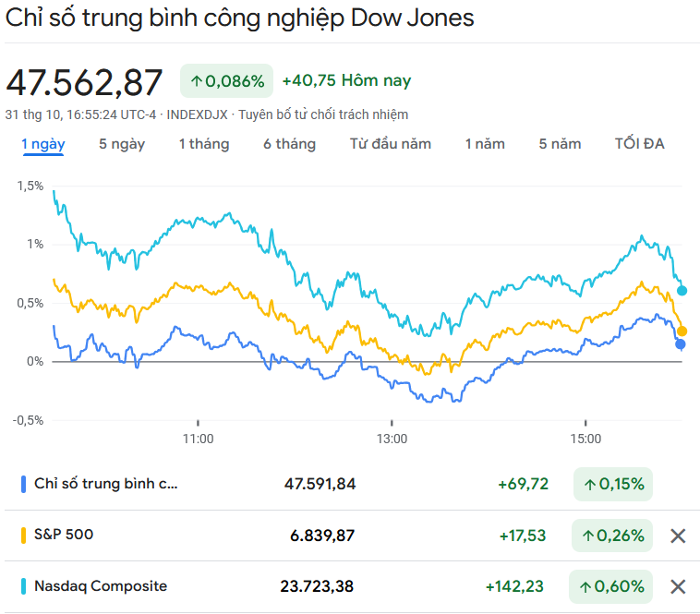
Task: Select the "TỐI ĐA" range tab
Action: coord(639,144)
